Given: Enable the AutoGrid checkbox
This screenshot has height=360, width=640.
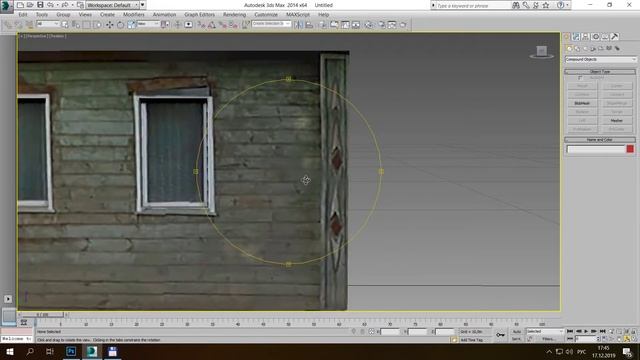Looking at the screenshot, I should click(580, 78).
